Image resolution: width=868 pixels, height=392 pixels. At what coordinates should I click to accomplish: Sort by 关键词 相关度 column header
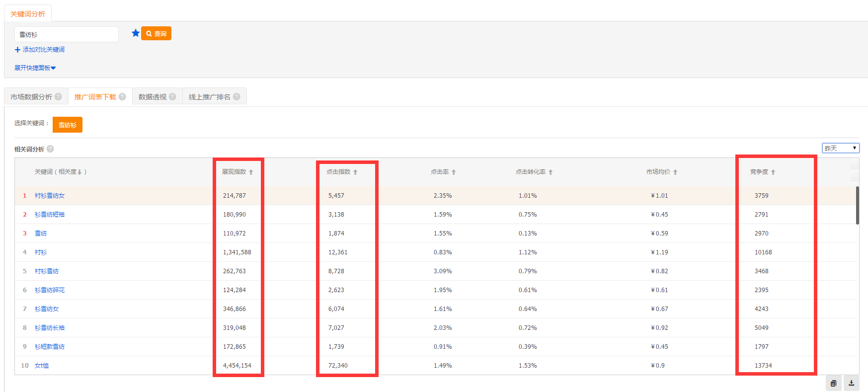tap(60, 172)
